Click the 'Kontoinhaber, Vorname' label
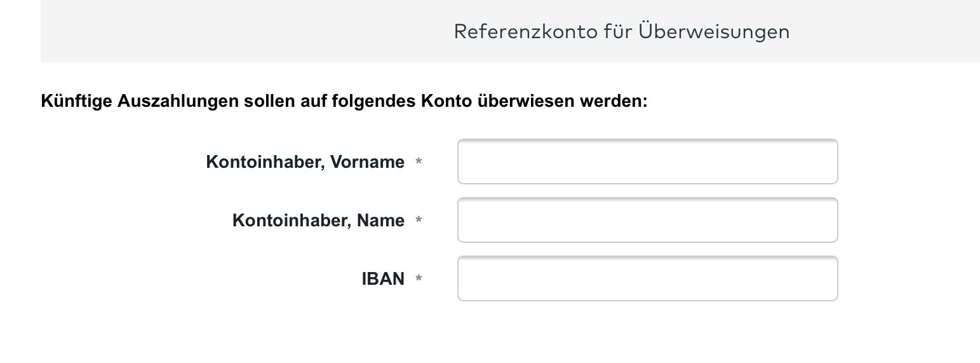The width and height of the screenshot is (980, 363). point(305,162)
